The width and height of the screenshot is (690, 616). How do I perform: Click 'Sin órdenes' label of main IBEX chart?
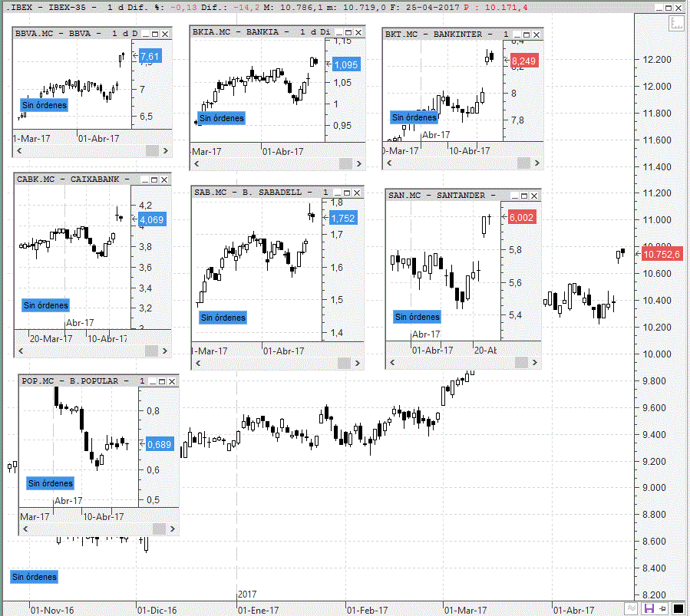pos(35,577)
